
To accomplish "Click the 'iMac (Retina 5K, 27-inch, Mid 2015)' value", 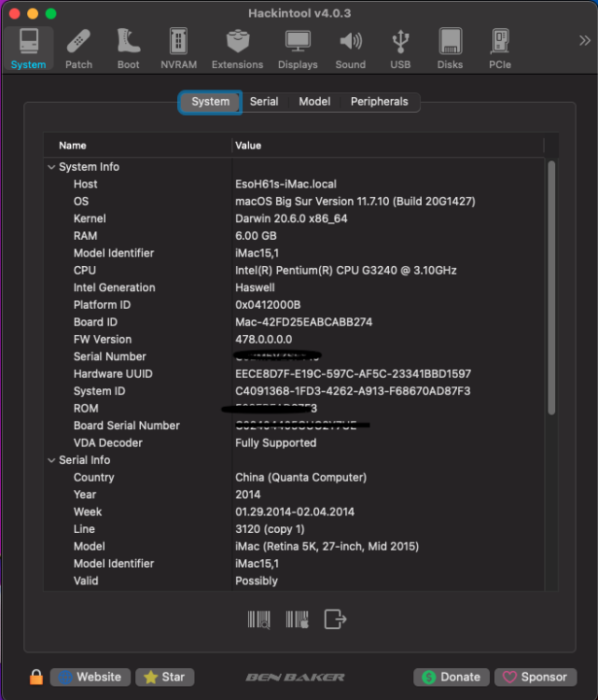I will (x=327, y=546).
